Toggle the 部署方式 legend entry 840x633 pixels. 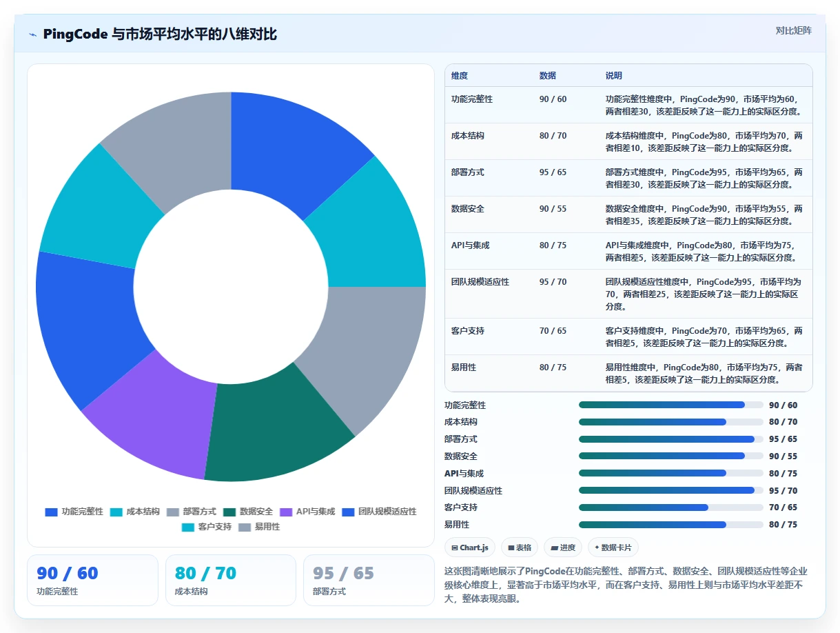click(191, 512)
